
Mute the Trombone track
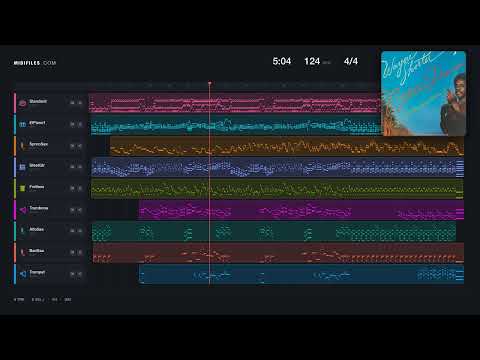[72, 210]
